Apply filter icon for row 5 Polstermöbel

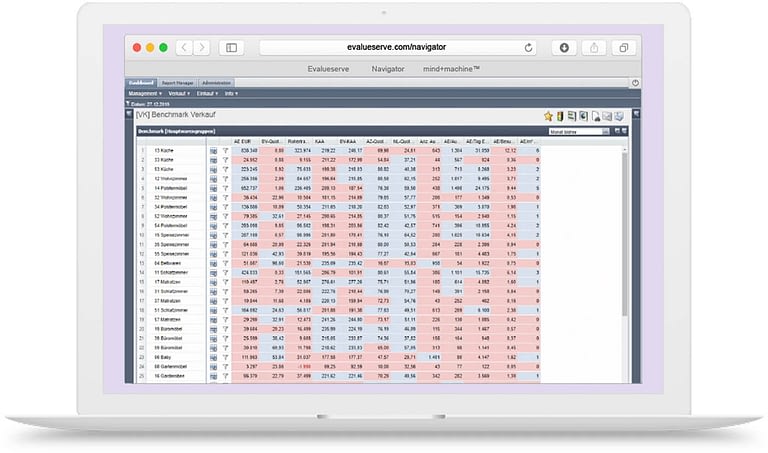pos(225,189)
